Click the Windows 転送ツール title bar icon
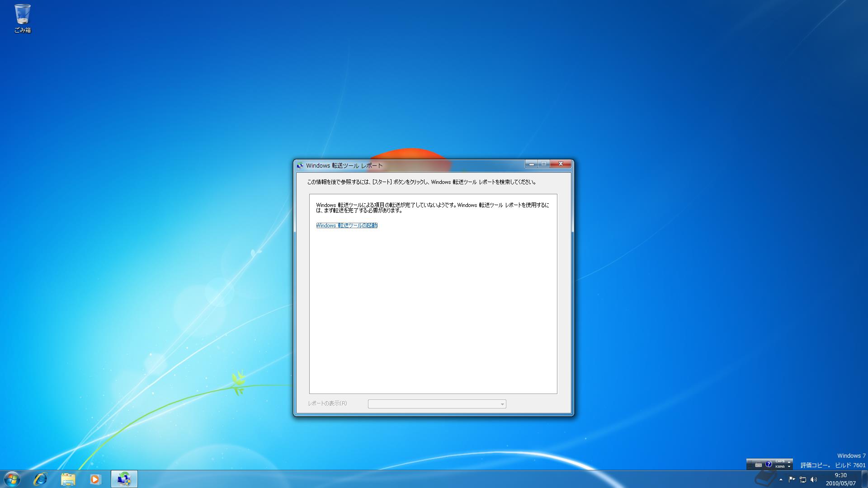Screen dimensions: 868x488 pos(299,166)
